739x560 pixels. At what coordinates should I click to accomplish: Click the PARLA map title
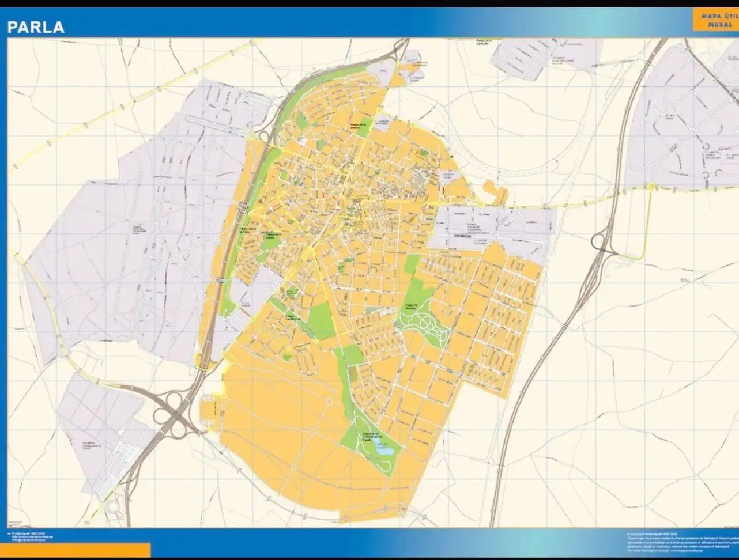36,27
